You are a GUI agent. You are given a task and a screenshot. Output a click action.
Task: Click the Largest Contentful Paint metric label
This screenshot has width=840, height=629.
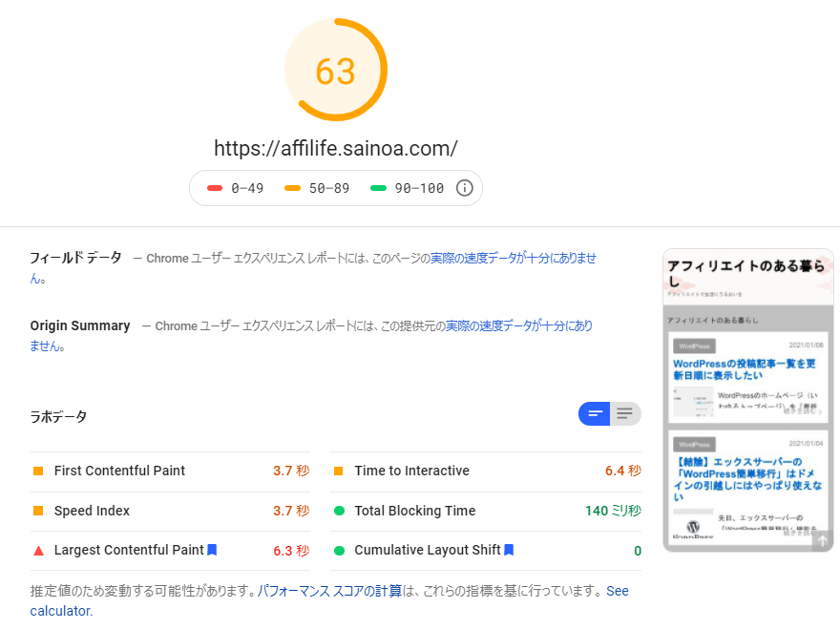pyautogui.click(x=129, y=550)
